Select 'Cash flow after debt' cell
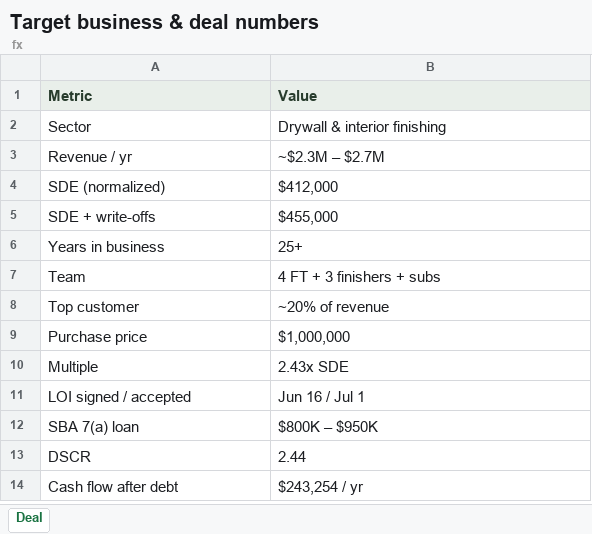The image size is (592, 534). pos(156,486)
